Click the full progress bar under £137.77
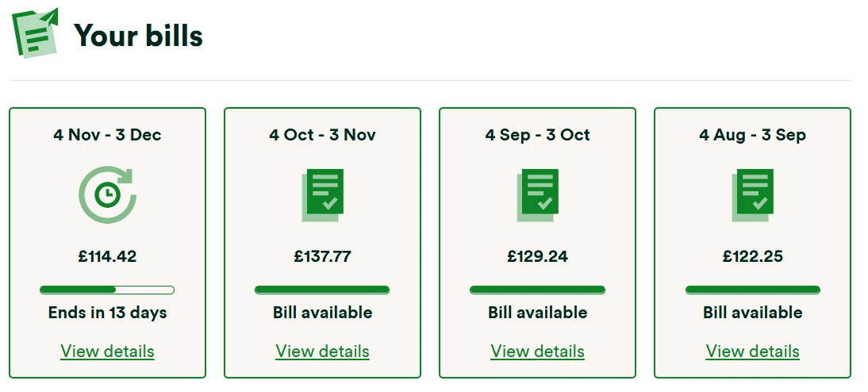Screen dimensions: 868x392 click(322, 290)
